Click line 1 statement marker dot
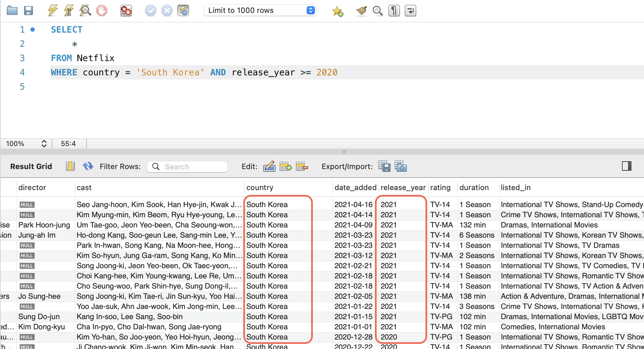Screen dimensions: 644x349 [33, 30]
